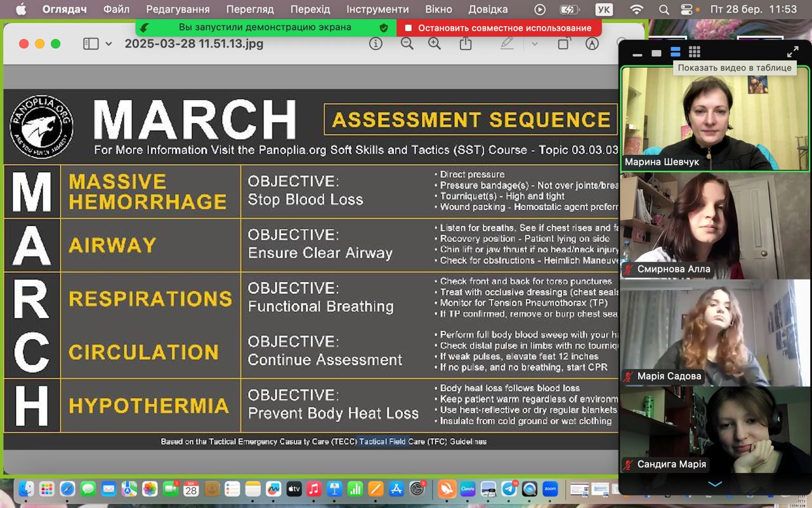Image resolution: width=812 pixels, height=508 pixels.
Task: Zoom out of the image
Action: (407, 43)
